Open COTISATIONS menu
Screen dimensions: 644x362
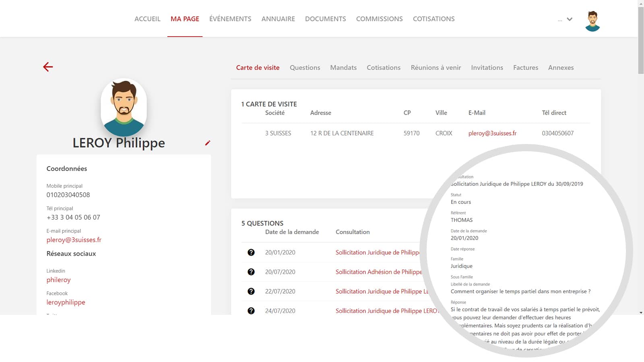(434, 19)
